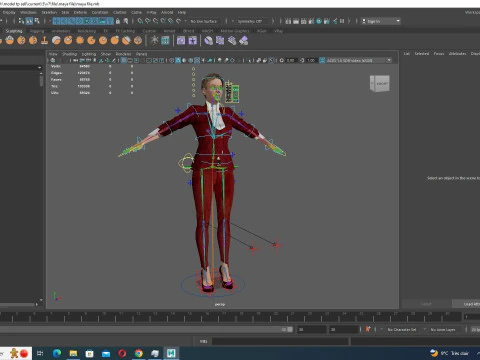
Task: Toggle the resolution gate viewport icon
Action: pos(136,60)
